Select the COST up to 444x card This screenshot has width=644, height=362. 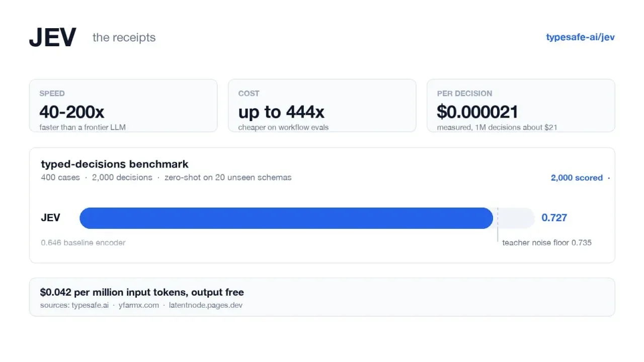click(322, 106)
